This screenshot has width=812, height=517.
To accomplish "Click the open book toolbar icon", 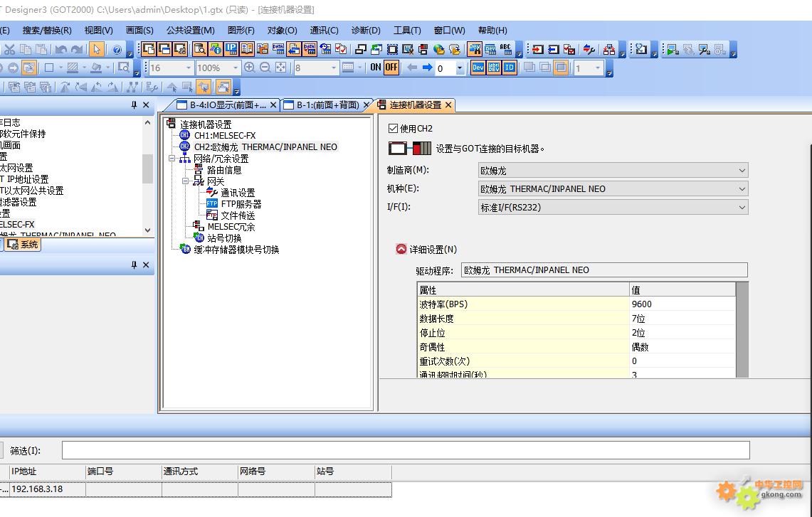I will 246,49.
